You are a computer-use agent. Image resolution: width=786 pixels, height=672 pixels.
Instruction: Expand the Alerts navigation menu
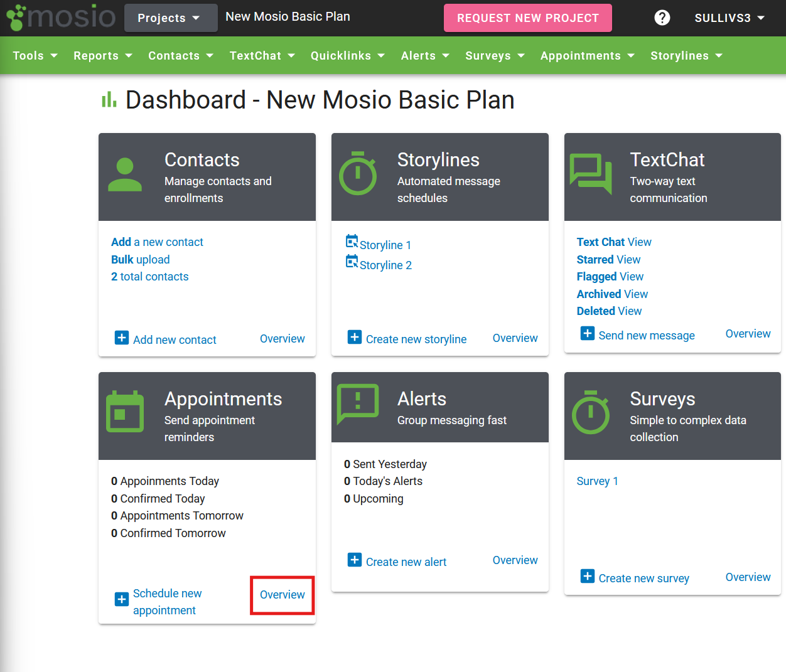(x=425, y=56)
